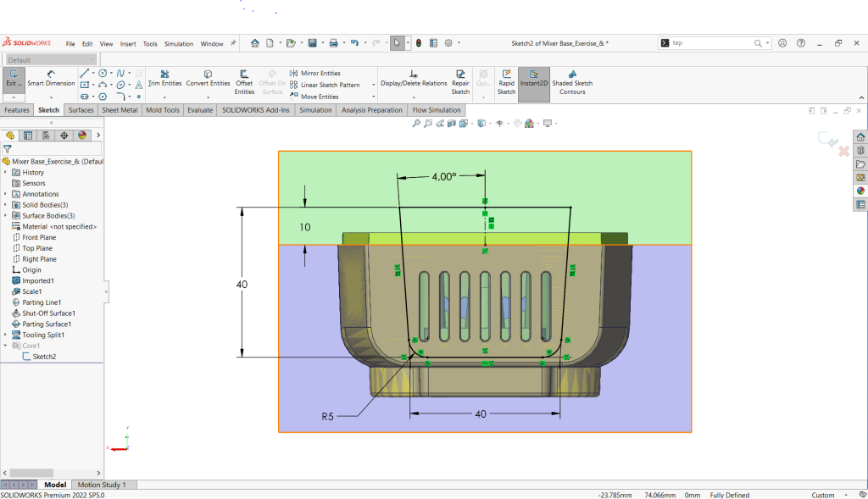Select Sketch2 in the feature tree
868x499 pixels.
click(44, 357)
